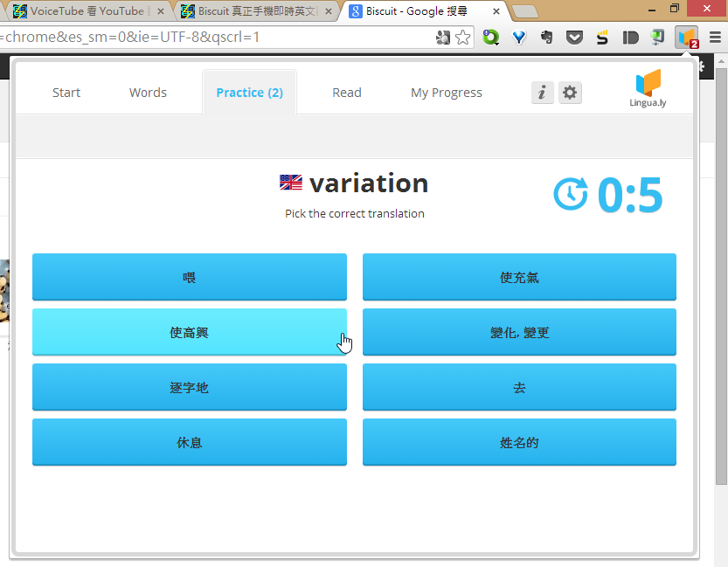The height and width of the screenshot is (567, 728).
Task: Click the info button in Lingua.ly popup
Action: (542, 93)
